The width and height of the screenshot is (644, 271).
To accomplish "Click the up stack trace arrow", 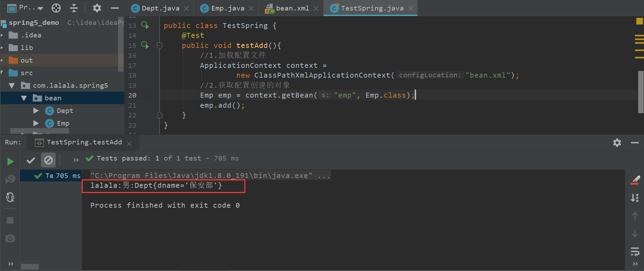I will coord(635,216).
